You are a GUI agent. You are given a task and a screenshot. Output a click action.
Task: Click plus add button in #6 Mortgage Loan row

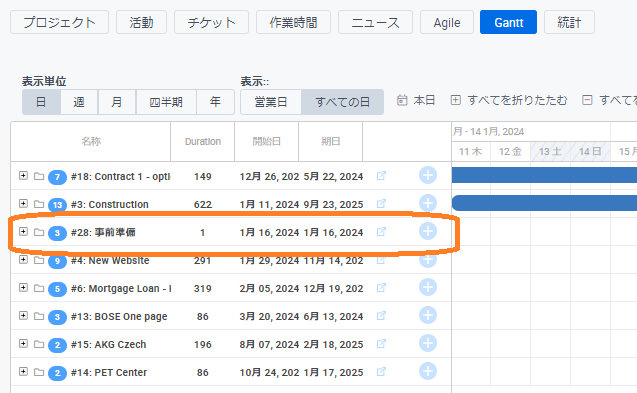pos(428,287)
